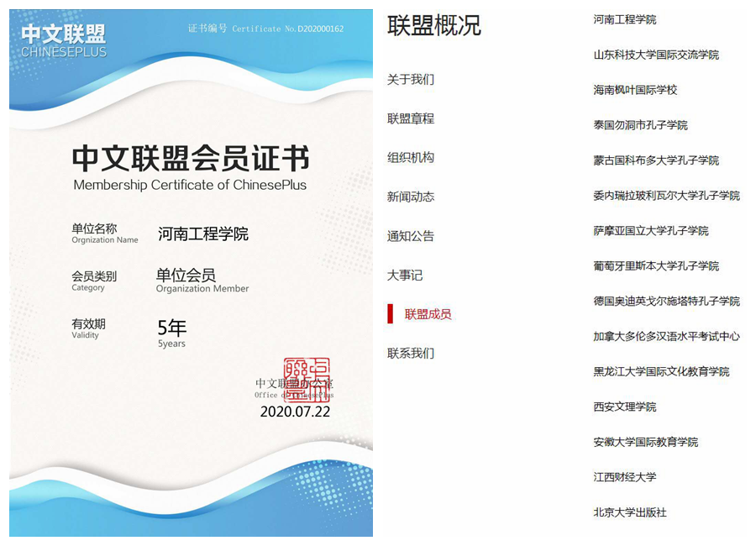
Task: Open 泰国勿洞市孔子学院 member link
Action: click(640, 125)
